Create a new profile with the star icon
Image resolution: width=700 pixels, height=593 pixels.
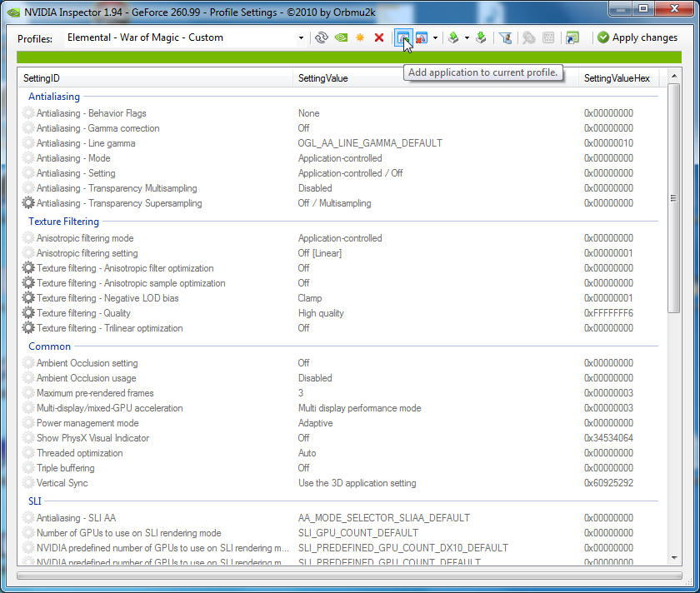coord(360,37)
